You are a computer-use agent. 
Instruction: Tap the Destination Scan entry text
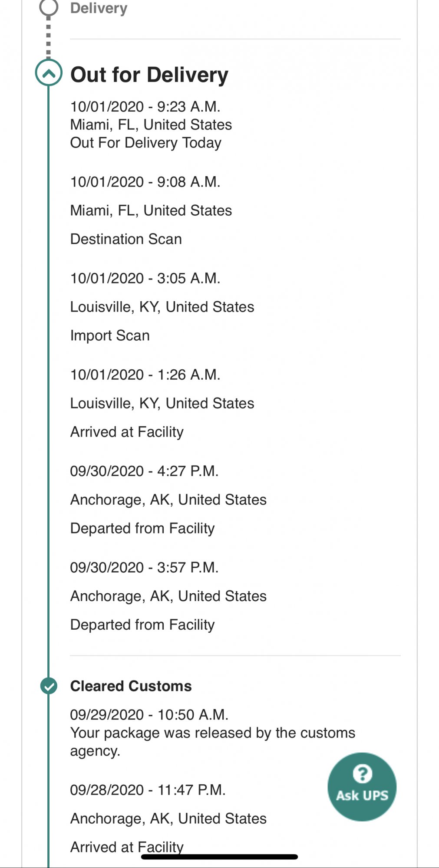tap(126, 239)
